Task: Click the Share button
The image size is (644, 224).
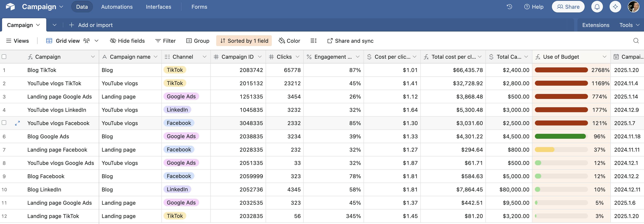Action: coord(568,7)
